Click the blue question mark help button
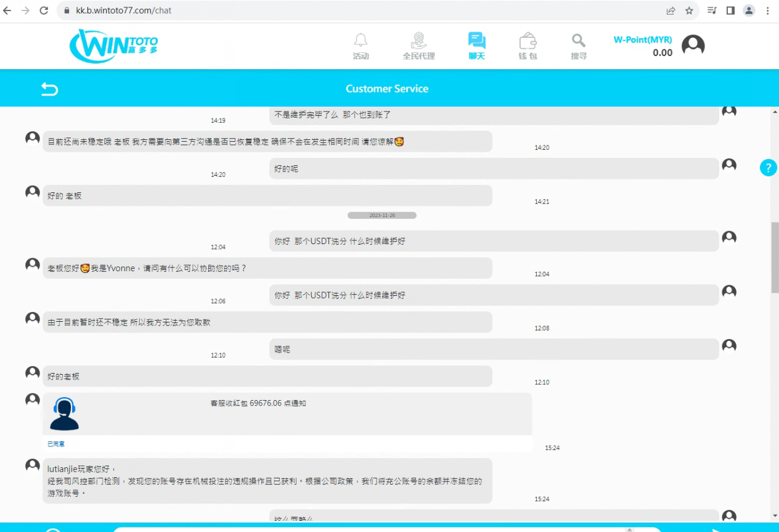 click(768, 168)
